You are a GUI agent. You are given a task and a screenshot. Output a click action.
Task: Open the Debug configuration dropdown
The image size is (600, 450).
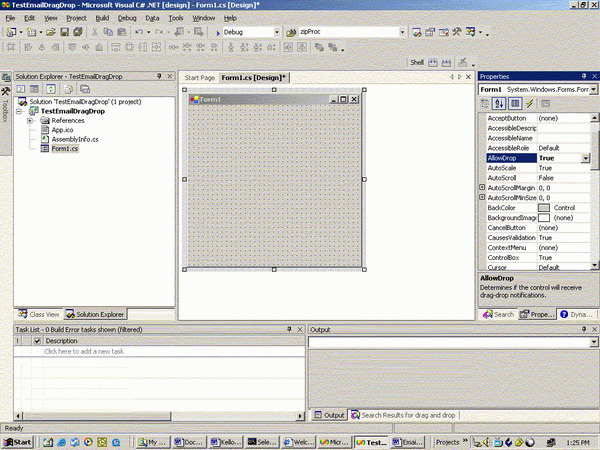point(277,32)
